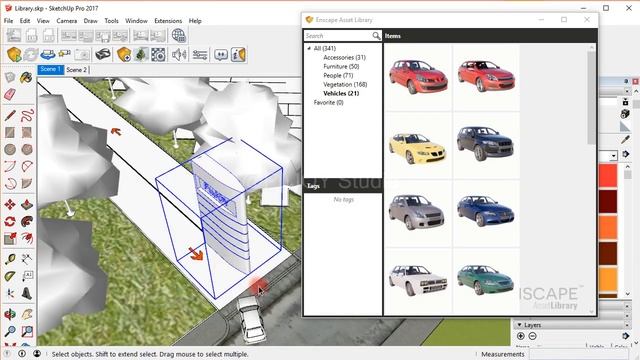Select the Move tool
Image resolution: width=640 pixels, height=360 pixels.
[10, 204]
